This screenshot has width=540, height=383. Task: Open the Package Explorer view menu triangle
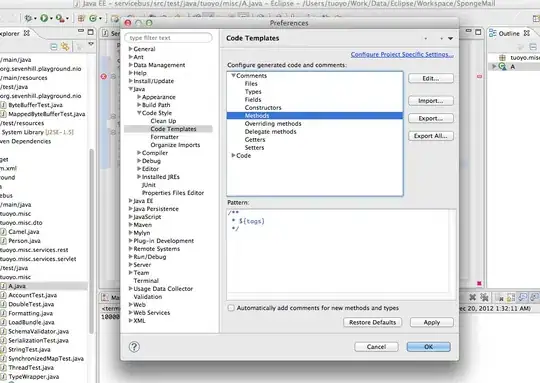(x=91, y=44)
